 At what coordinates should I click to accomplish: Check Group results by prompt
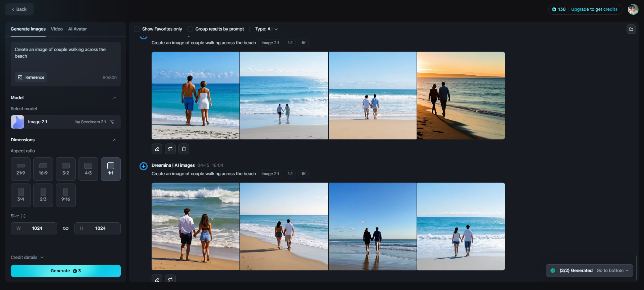click(190, 29)
